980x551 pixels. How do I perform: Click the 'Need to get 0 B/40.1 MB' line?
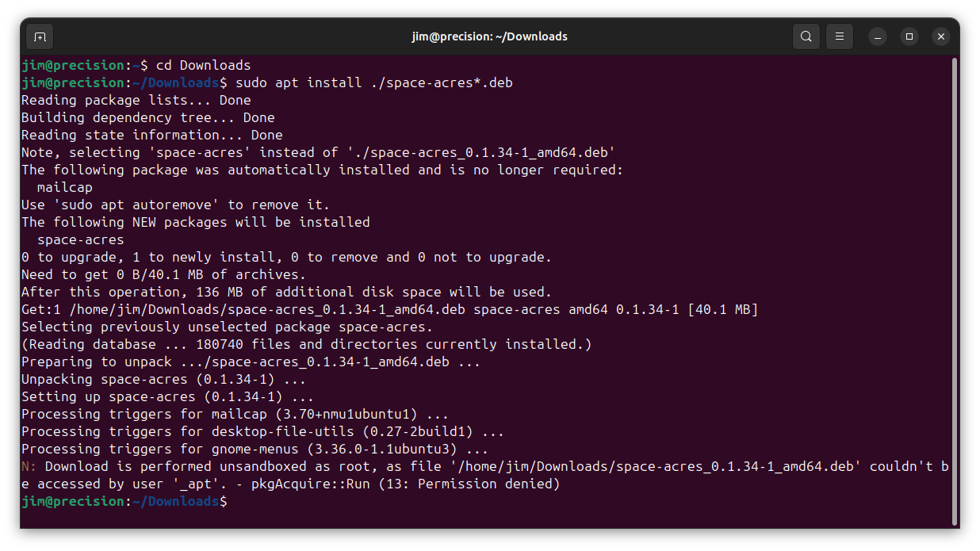163,274
